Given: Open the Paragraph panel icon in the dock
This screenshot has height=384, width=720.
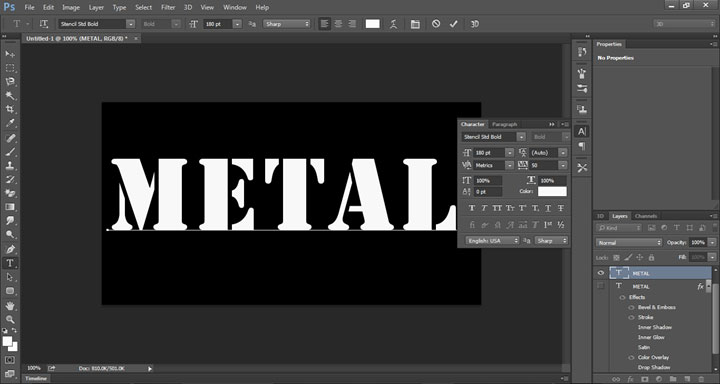Looking at the screenshot, I should [x=582, y=146].
